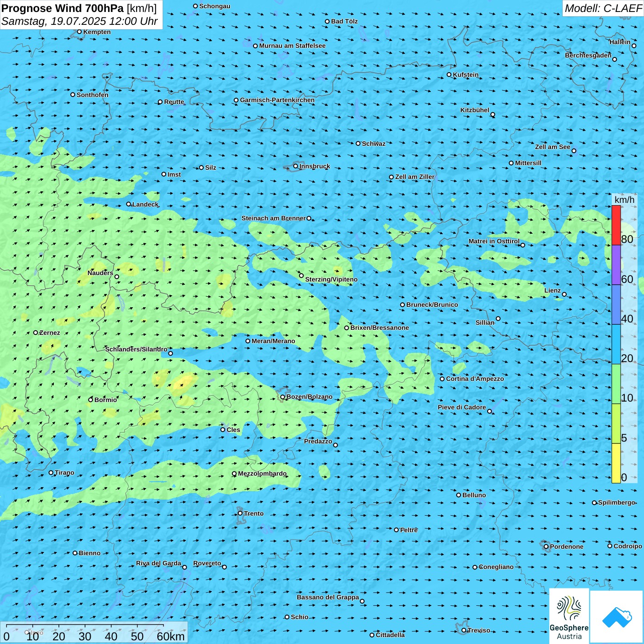
Task: Click the purple 60 km/h legend band
Action: click(x=616, y=264)
